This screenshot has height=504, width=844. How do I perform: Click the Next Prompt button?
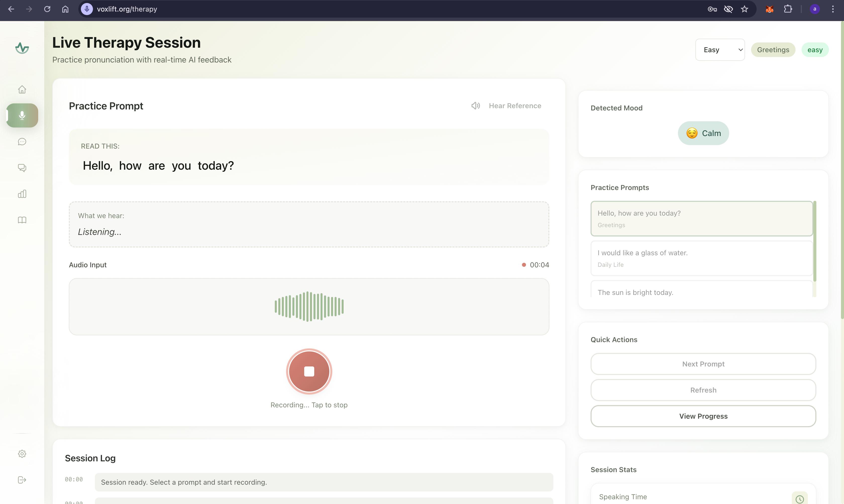pyautogui.click(x=703, y=364)
